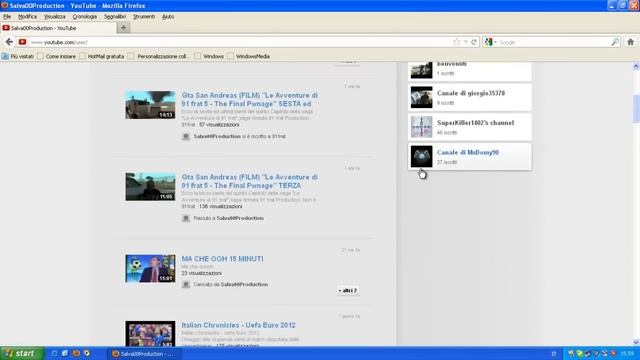Image resolution: width=640 pixels, height=360 pixels.
Task: Launch Firefox from the quick launch bar
Action: [x=76, y=353]
